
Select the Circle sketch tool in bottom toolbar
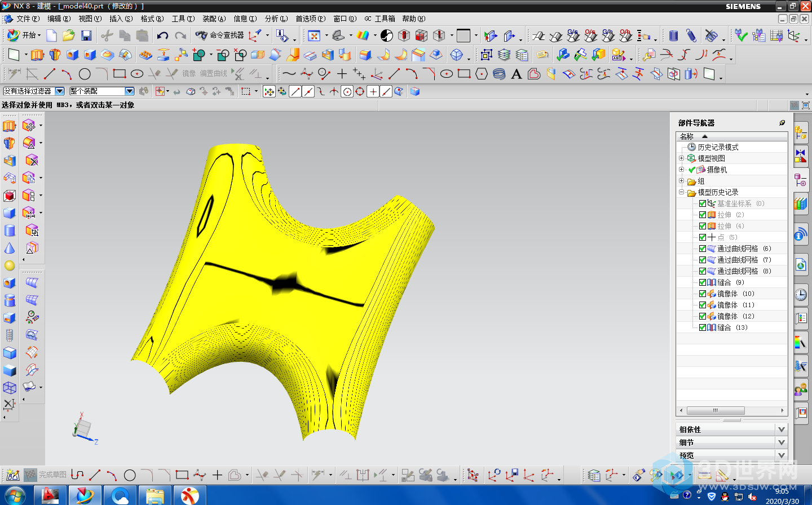(130, 475)
